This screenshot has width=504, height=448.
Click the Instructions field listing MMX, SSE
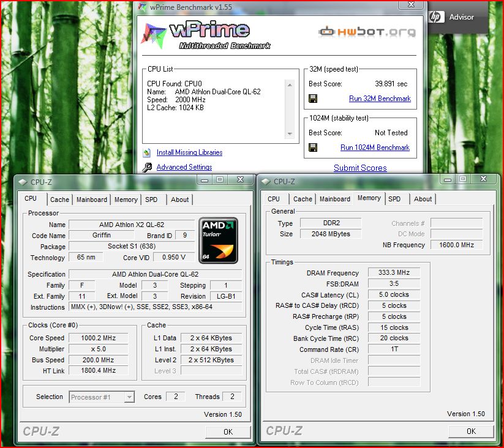point(156,307)
